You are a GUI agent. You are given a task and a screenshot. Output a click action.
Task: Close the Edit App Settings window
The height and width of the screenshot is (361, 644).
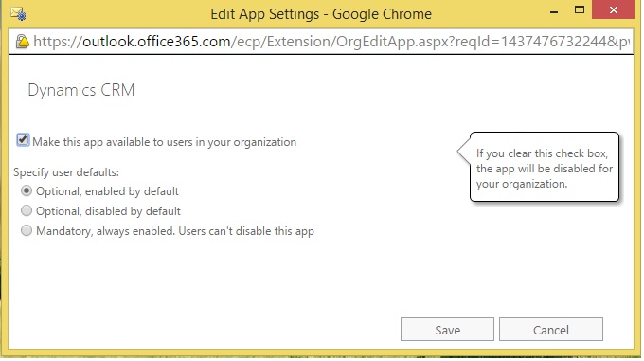coord(613,9)
